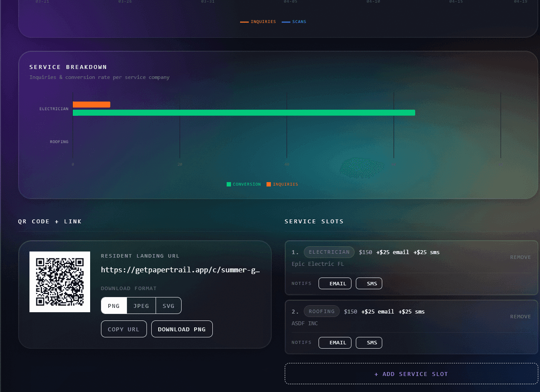Click the ELECTRICIAN axis label in chart

(54, 109)
